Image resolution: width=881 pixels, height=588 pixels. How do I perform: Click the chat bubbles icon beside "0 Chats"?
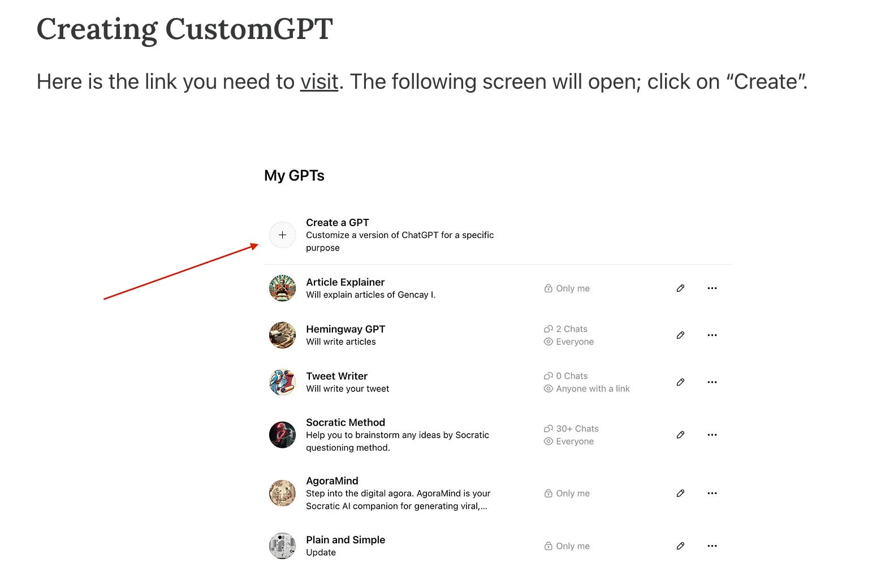[x=548, y=376]
